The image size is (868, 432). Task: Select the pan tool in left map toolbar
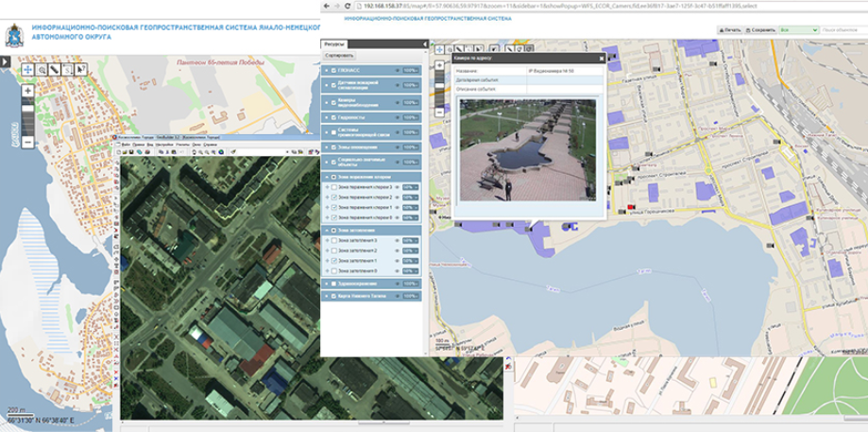coord(28,69)
